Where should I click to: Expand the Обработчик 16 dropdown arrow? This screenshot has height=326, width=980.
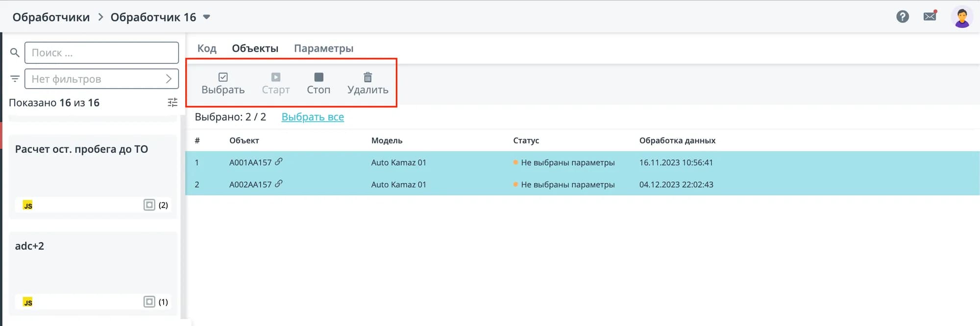coord(207,17)
